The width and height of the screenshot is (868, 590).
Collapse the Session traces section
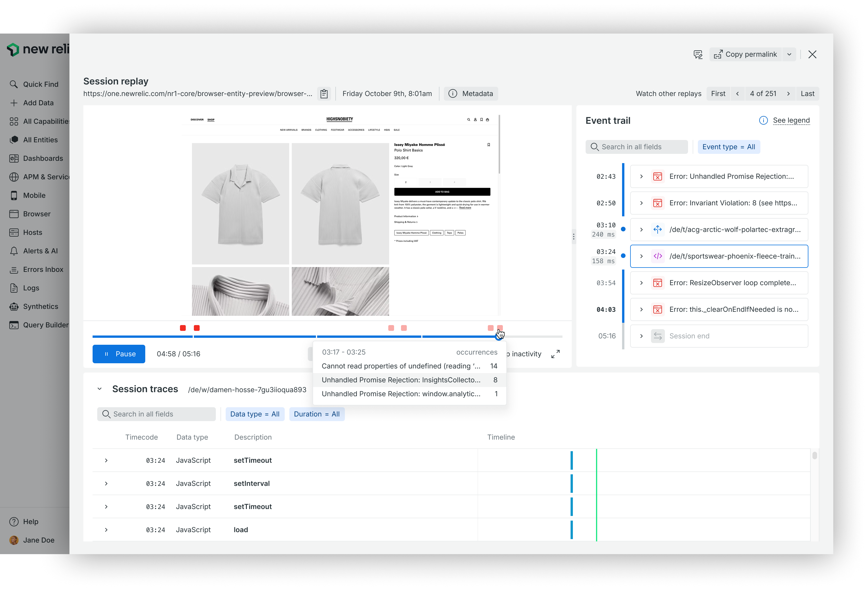[x=99, y=389]
